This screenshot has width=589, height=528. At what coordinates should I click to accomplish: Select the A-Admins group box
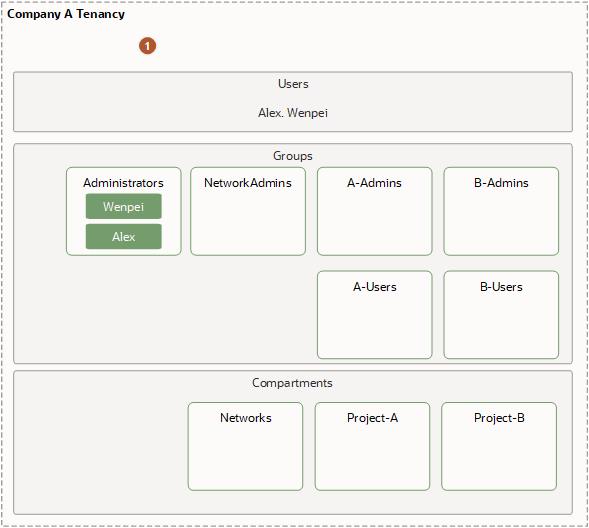pyautogui.click(x=375, y=211)
